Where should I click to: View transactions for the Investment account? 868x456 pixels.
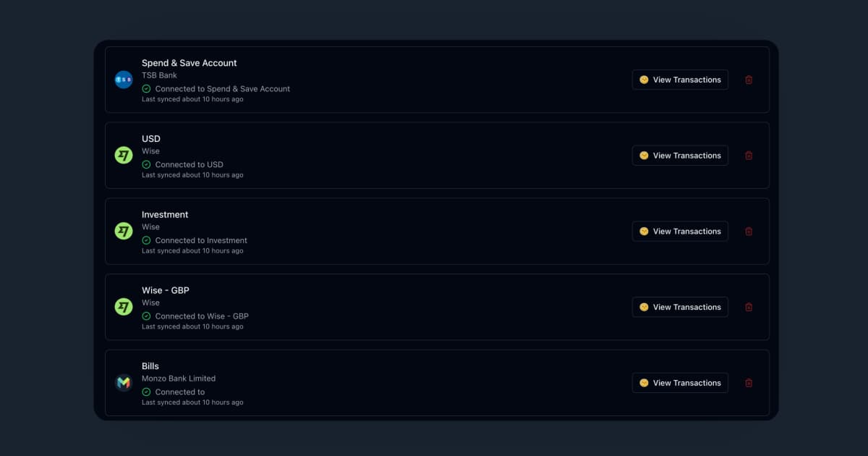[x=680, y=231]
